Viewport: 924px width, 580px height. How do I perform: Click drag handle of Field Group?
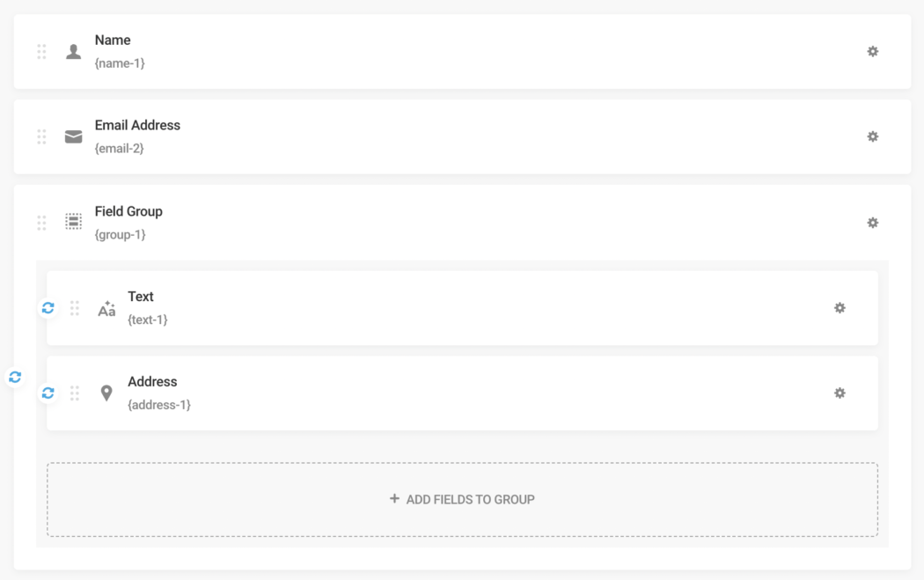click(41, 223)
